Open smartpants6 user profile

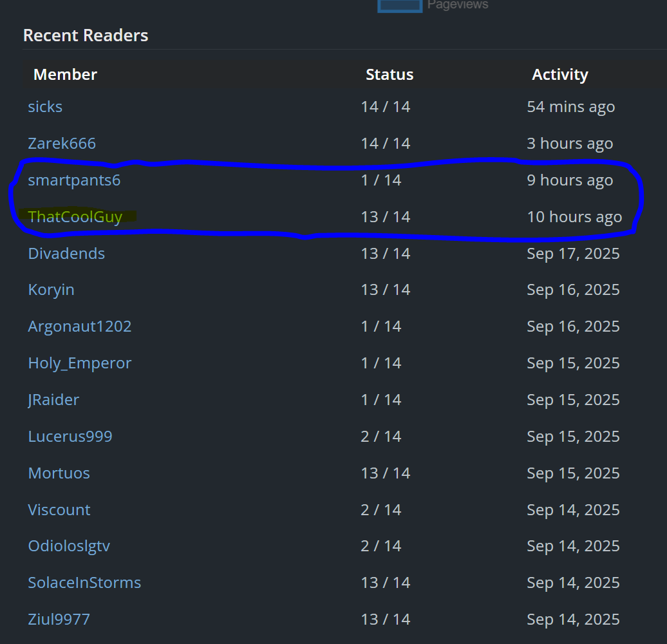pyautogui.click(x=74, y=180)
